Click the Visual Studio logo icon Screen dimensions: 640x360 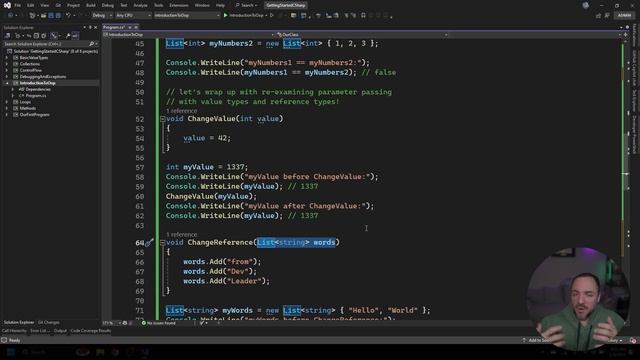[7, 5]
